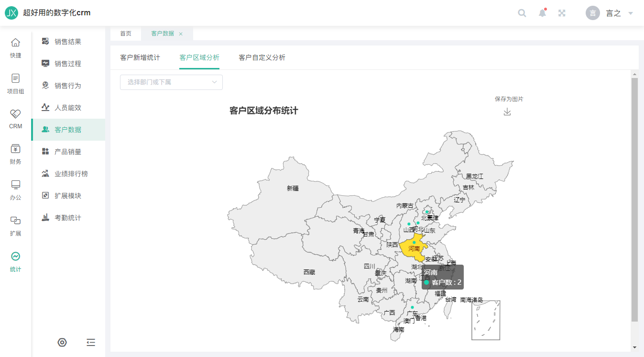Close the 客户数据 page tab
The height and width of the screenshot is (357, 644).
click(181, 34)
